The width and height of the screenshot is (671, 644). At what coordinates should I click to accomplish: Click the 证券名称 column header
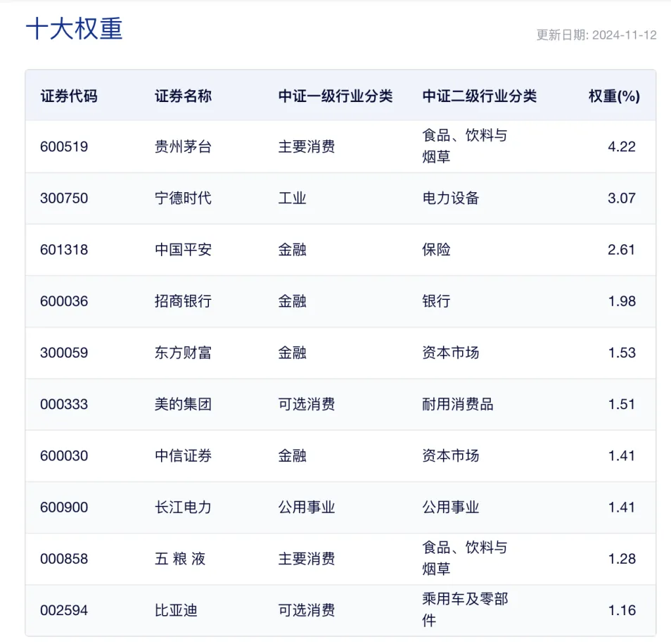pyautogui.click(x=183, y=96)
